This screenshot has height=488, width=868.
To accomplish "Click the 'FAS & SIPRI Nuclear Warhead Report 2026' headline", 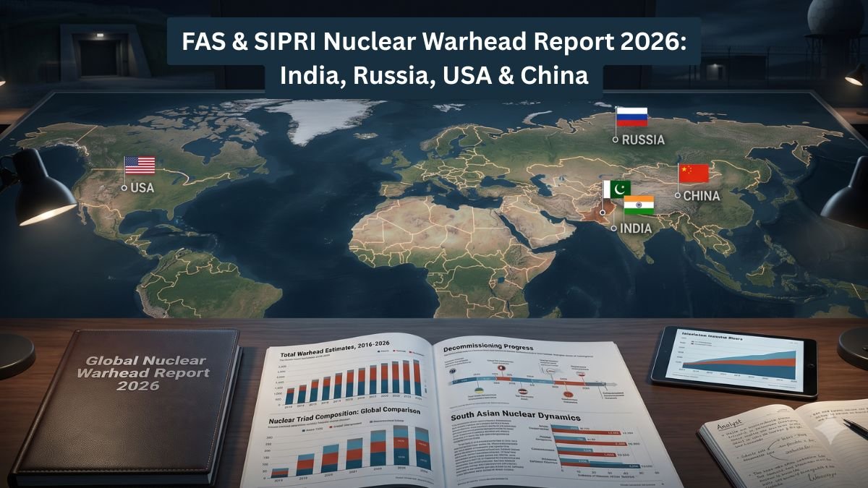I will click(x=433, y=43).
